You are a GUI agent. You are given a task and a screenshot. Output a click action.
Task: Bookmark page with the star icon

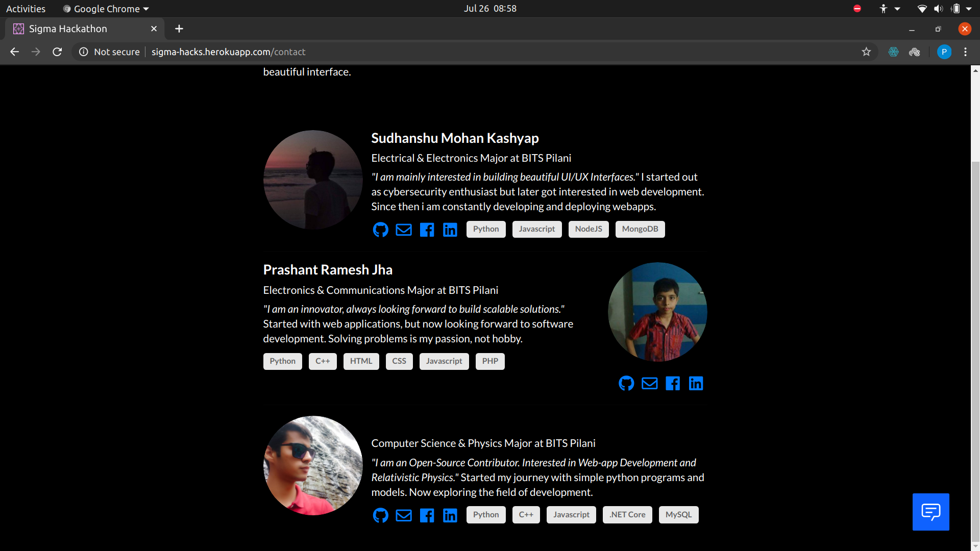click(866, 52)
